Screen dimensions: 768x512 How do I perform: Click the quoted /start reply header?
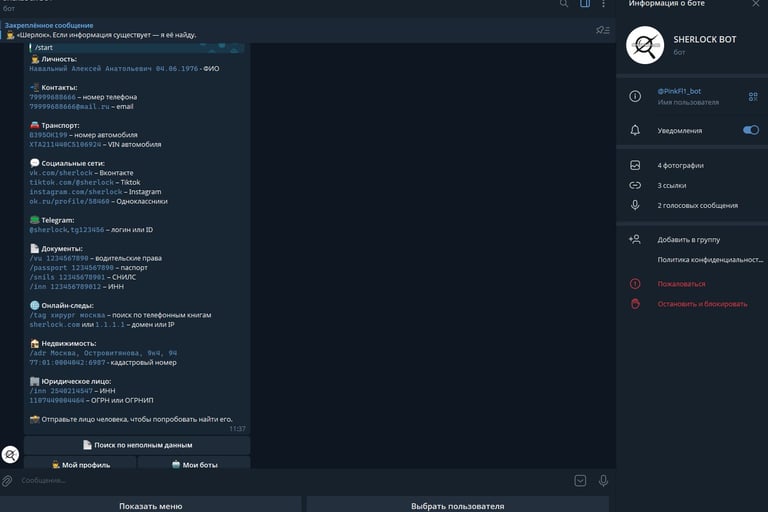click(137, 48)
